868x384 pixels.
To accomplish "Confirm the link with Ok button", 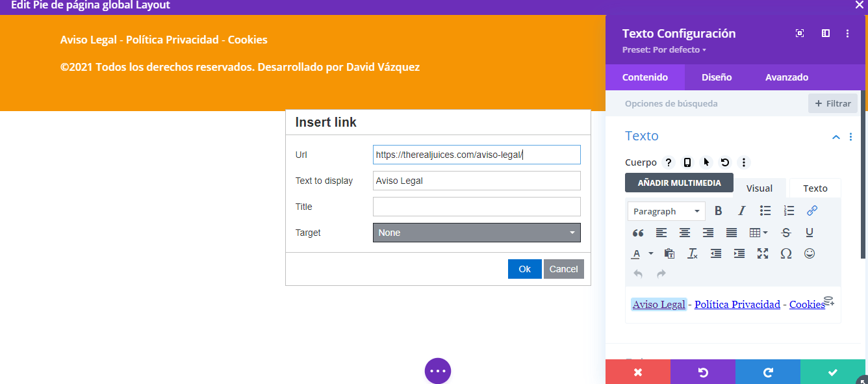I will pyautogui.click(x=525, y=269).
